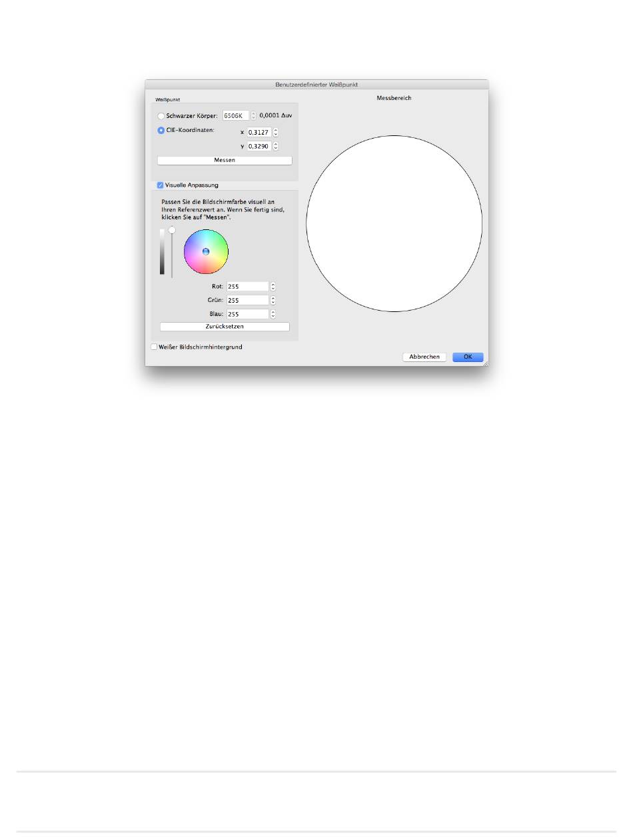
Task: Click the Rot value field
Action: (x=247, y=286)
